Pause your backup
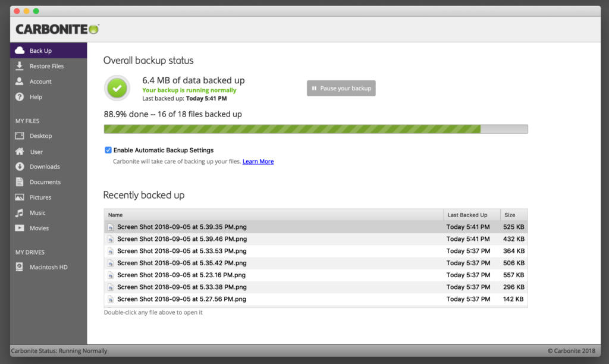609x364 pixels. pyautogui.click(x=341, y=87)
